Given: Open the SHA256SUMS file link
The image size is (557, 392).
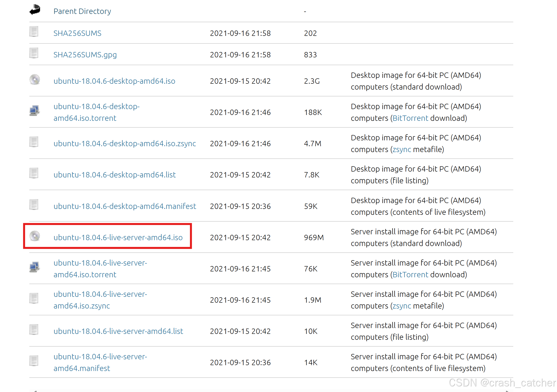Looking at the screenshot, I should pos(77,33).
